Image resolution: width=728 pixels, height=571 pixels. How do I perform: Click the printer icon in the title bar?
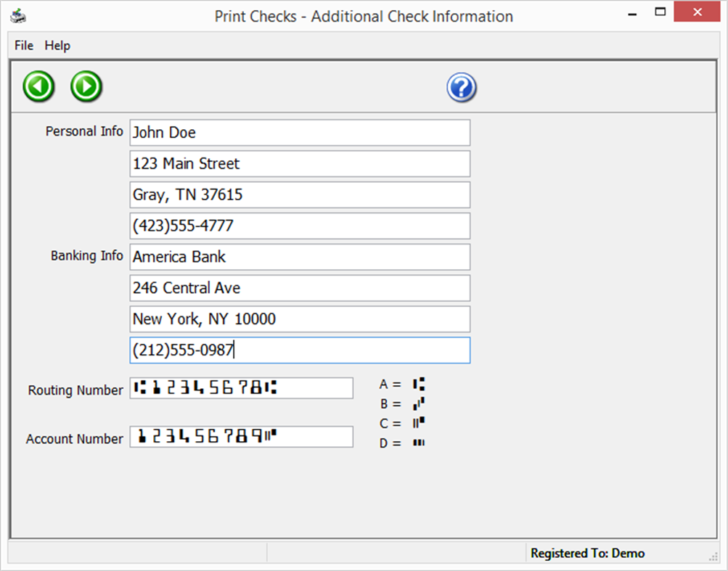(19, 15)
